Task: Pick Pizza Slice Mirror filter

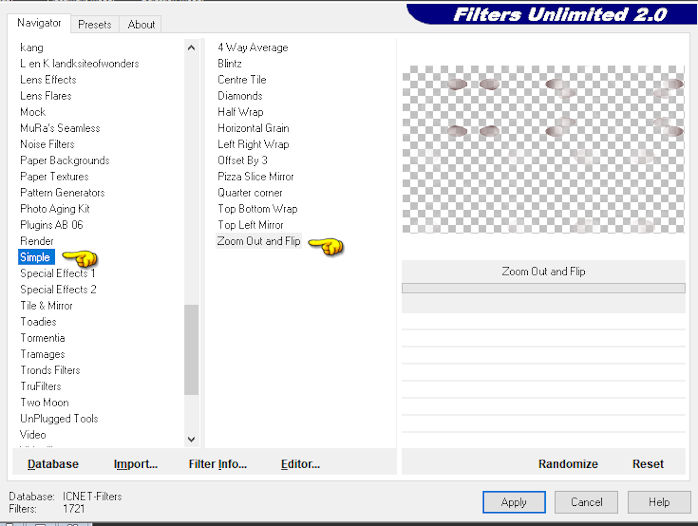Action: pyautogui.click(x=256, y=177)
